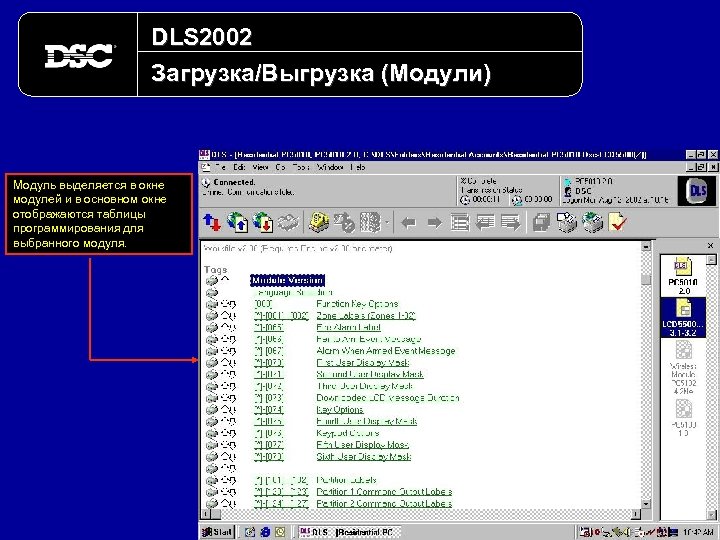Click the global upload icon with blue arrow
720x540 pixels.
[237, 223]
